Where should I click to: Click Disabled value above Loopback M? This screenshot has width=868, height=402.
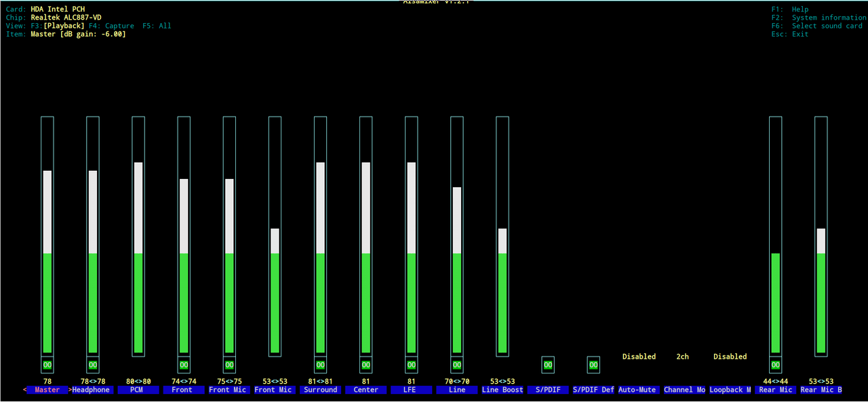(x=730, y=357)
